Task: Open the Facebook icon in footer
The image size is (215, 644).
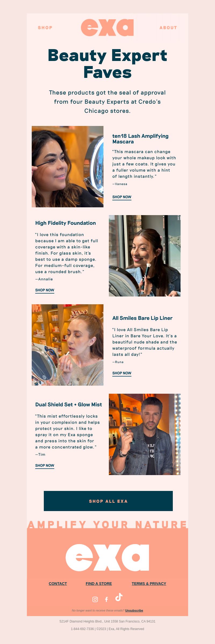Action: (x=106, y=599)
